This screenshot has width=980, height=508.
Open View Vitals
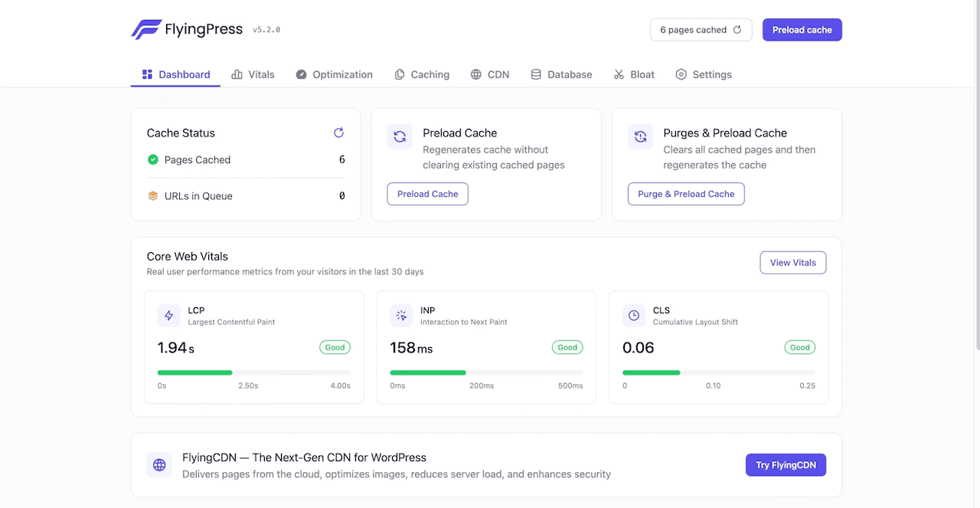point(792,262)
